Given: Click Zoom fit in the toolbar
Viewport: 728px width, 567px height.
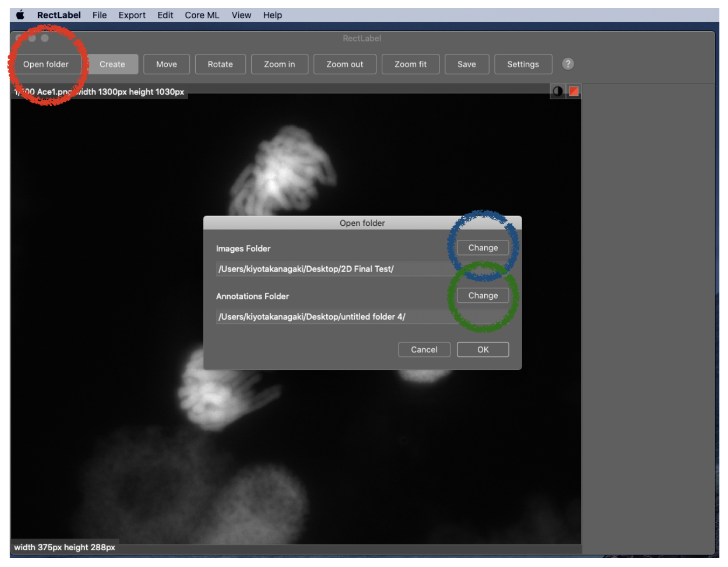Looking at the screenshot, I should coord(410,64).
